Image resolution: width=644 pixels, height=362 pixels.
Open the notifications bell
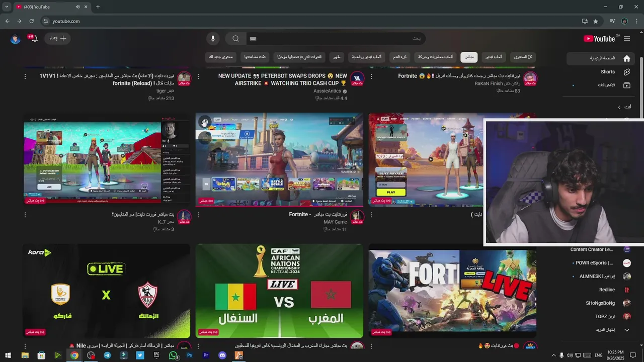tap(33, 39)
